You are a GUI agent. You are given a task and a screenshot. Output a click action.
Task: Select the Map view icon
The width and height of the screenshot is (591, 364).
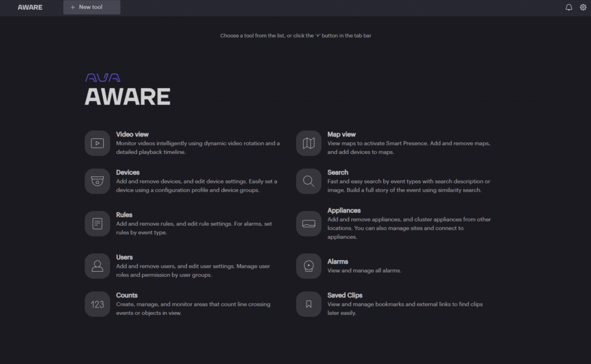[x=308, y=143]
